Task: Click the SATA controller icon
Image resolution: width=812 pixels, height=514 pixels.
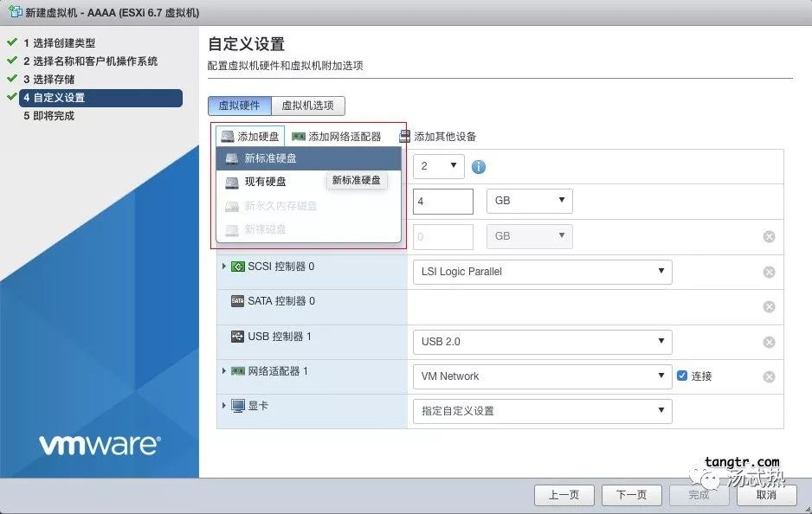Action: click(238, 301)
